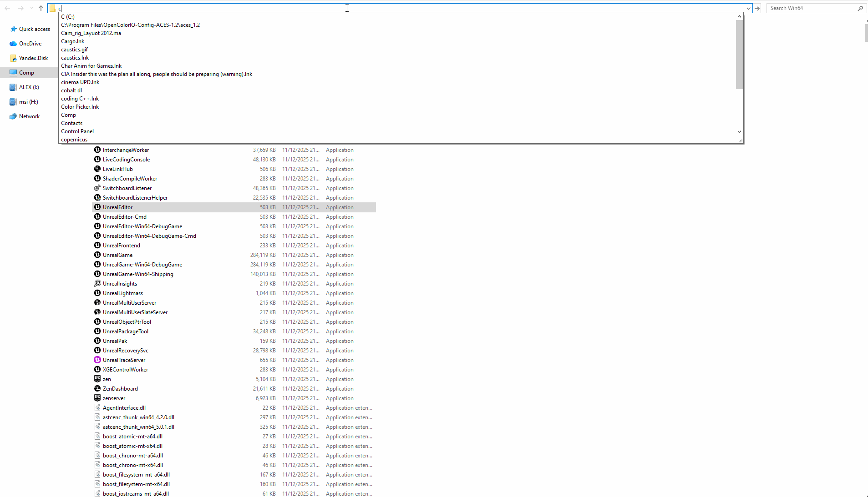This screenshot has height=497, width=868.
Task: Choose 'Control Panel' from the suggestions
Action: point(77,131)
